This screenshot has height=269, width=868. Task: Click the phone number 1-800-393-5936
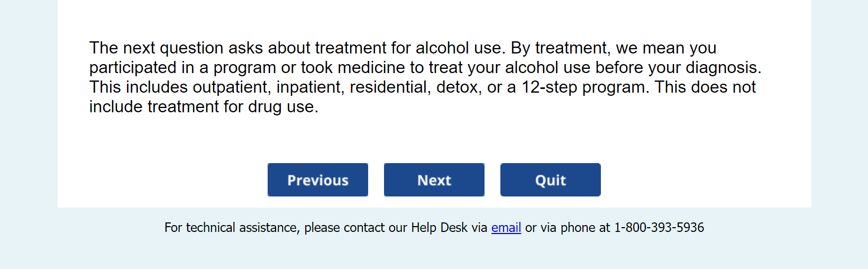(659, 228)
